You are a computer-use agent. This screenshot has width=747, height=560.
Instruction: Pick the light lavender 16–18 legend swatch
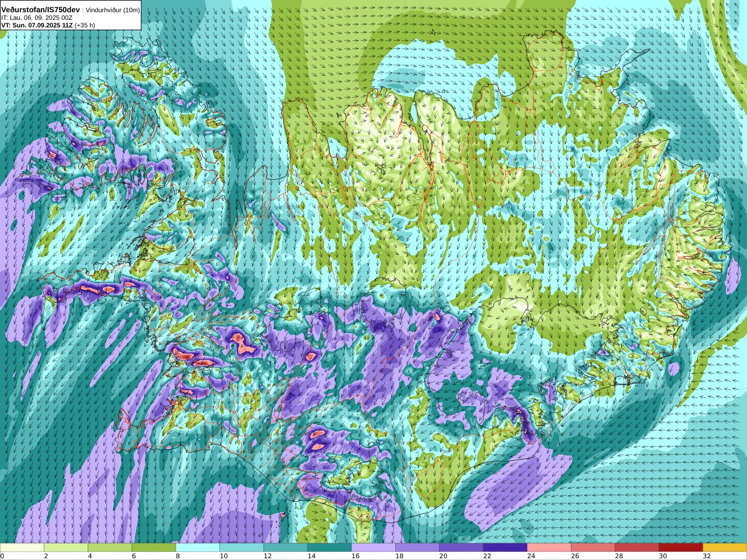click(x=373, y=548)
